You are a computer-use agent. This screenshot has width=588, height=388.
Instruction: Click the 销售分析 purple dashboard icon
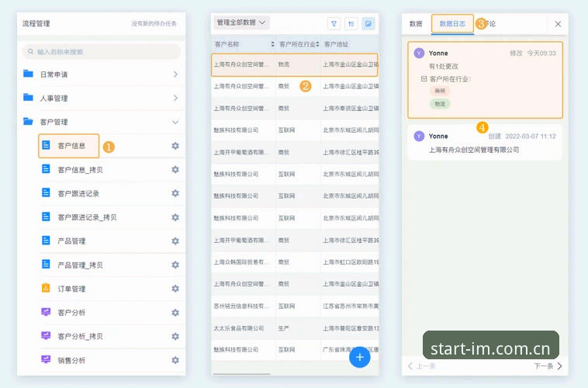46,359
